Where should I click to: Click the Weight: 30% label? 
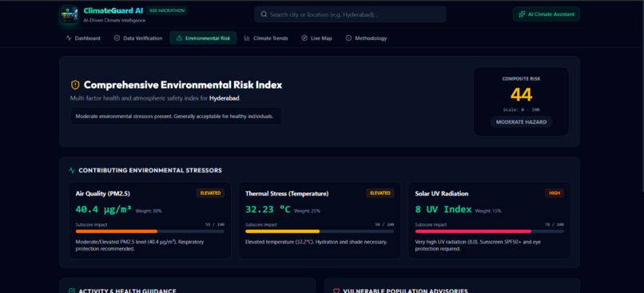tap(149, 211)
